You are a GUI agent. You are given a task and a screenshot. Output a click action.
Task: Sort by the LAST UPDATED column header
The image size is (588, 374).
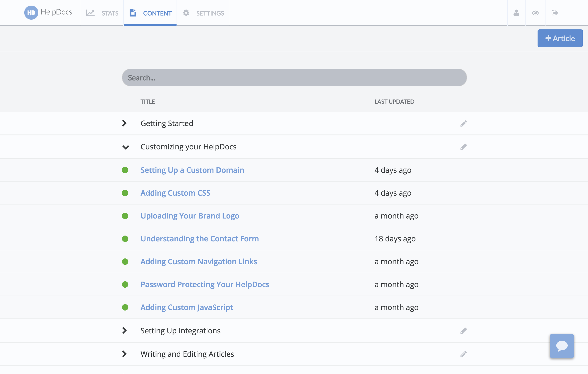(394, 102)
